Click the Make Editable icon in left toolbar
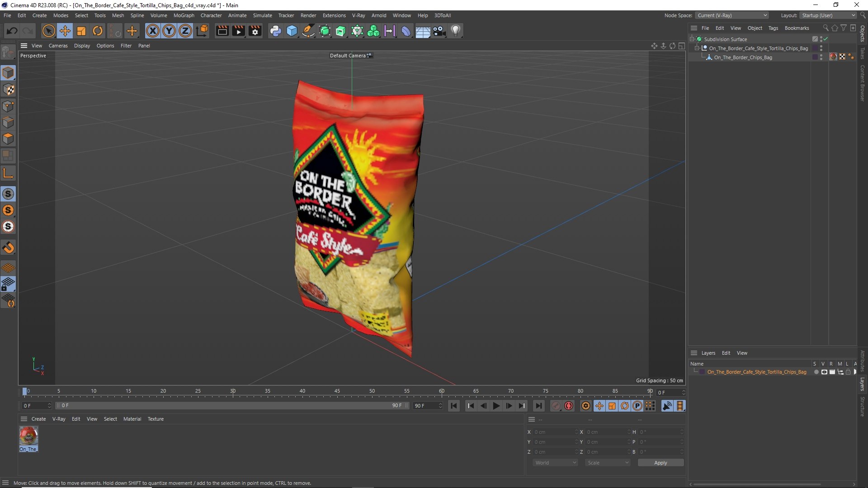Screen dimensions: 868x488 coord(8,52)
